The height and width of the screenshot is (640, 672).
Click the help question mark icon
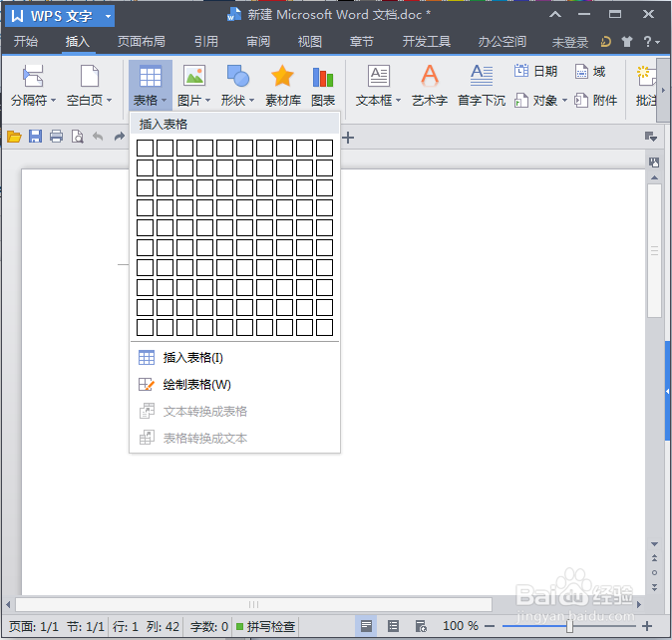click(647, 42)
